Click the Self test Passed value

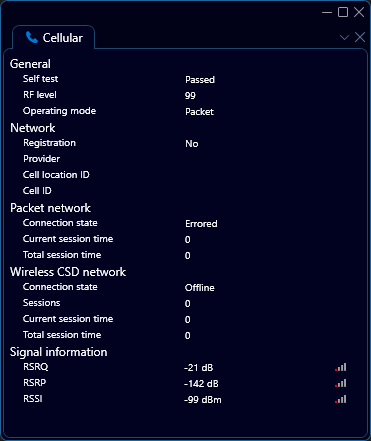200,80
